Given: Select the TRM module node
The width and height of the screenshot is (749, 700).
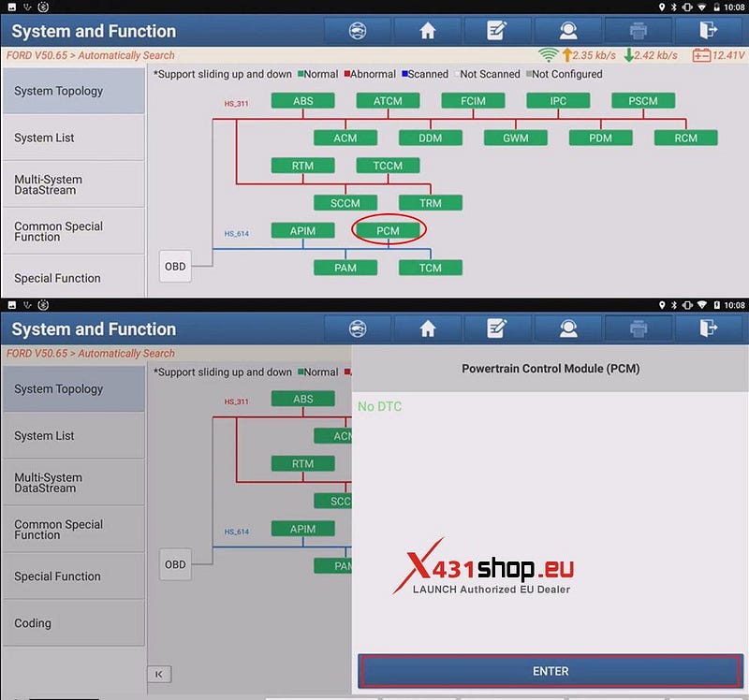Looking at the screenshot, I should 431,203.
